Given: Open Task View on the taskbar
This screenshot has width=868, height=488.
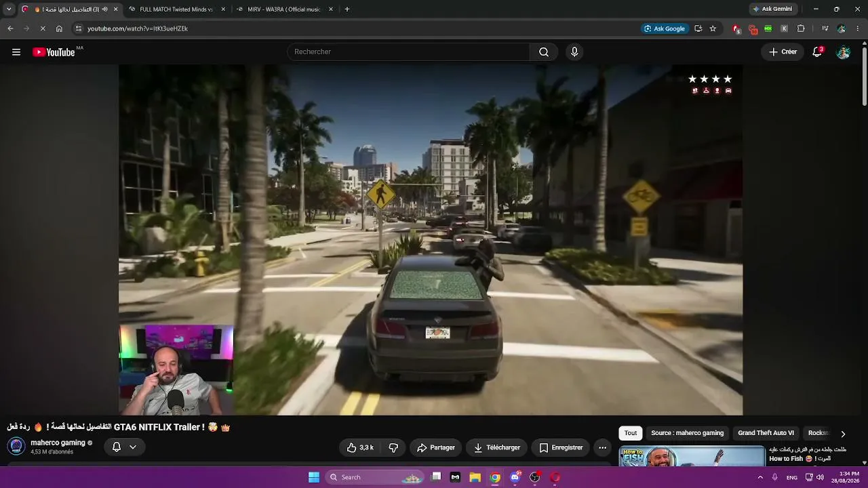Looking at the screenshot, I should pos(436,477).
